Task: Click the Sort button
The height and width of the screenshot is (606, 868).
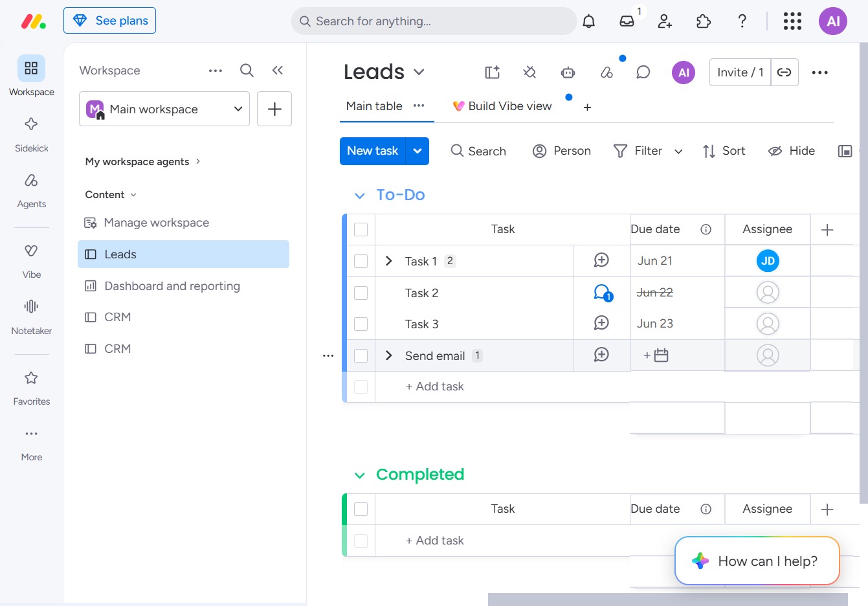Action: click(724, 151)
